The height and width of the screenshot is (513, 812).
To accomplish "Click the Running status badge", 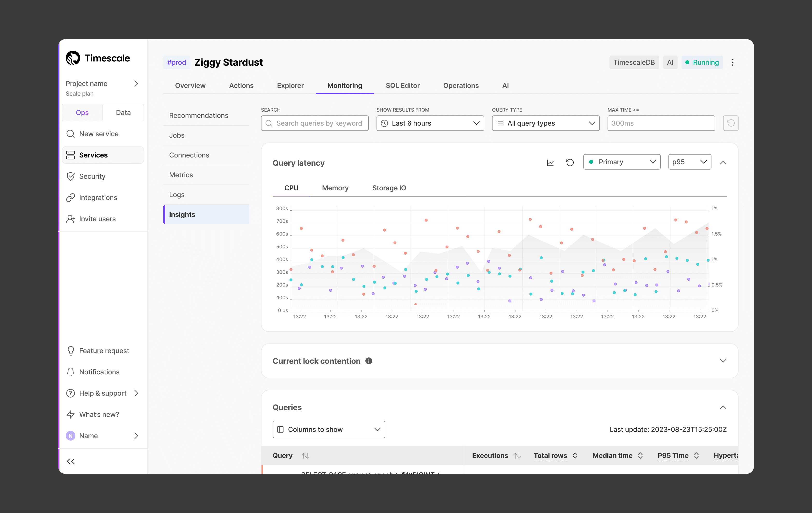I will (x=702, y=62).
